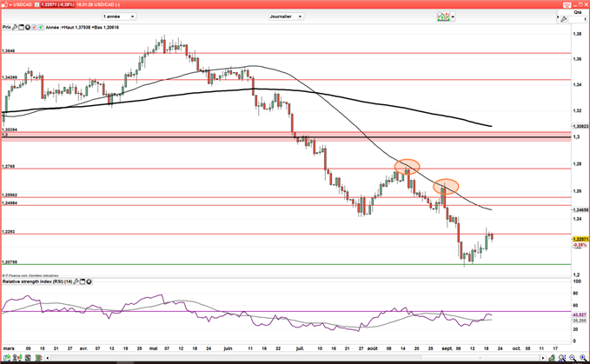The width and height of the screenshot is (590, 364).
Task: Click the 'sept.' date label on time axis
Action: point(447,348)
